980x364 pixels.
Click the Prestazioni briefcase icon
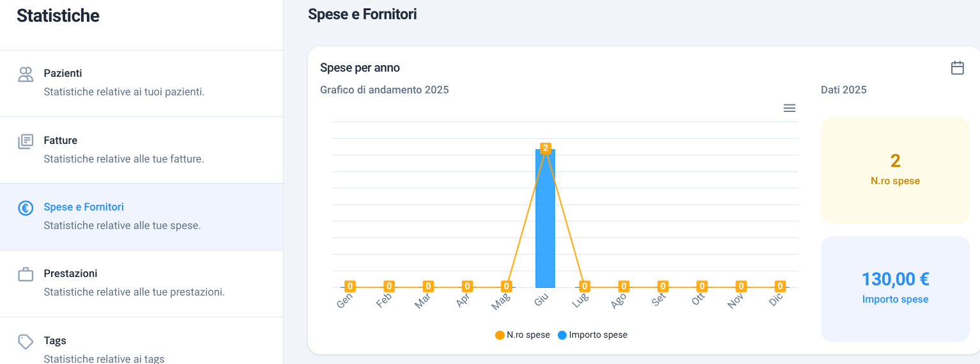pos(26,274)
